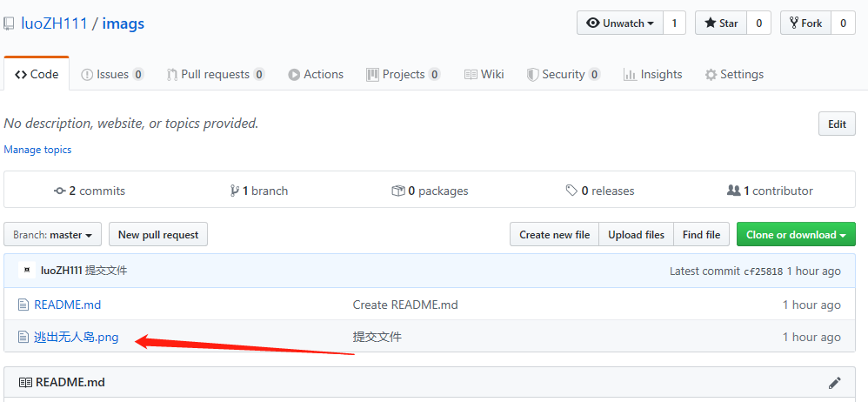
Task: Click the branch icon beside 1 branch
Action: click(x=234, y=191)
